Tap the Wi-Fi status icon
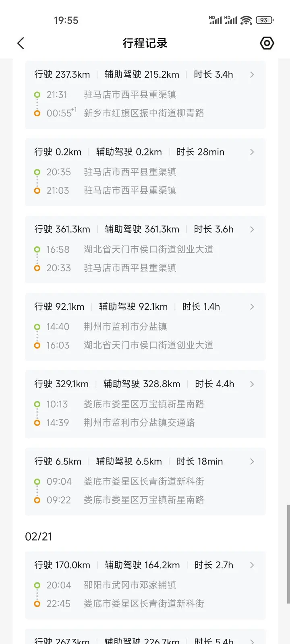290x644 pixels. [246, 20]
